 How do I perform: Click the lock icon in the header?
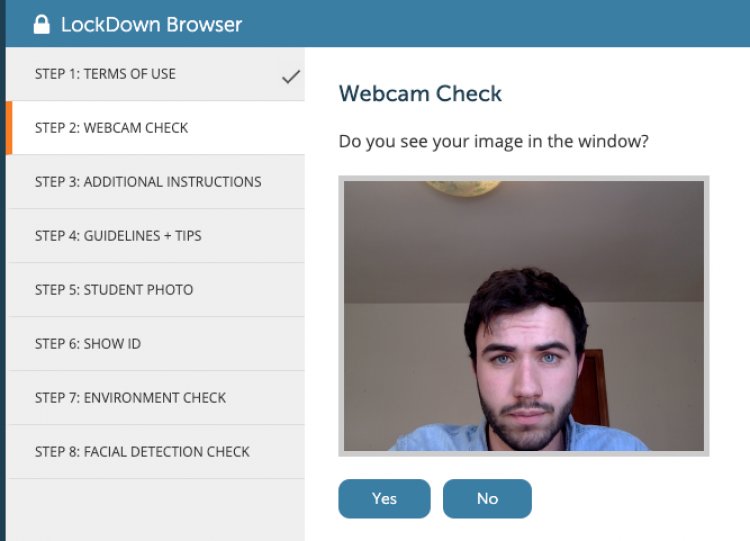point(42,24)
